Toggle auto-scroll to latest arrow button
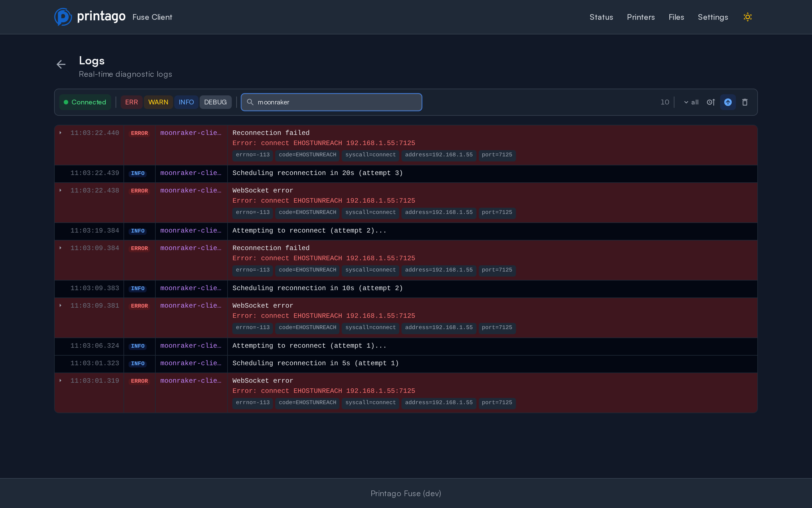Screen dimensions: 812x508 (x=728, y=102)
